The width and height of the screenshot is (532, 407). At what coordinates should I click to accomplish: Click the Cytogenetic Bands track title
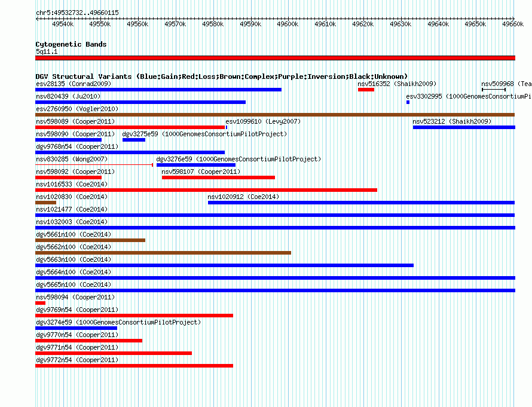pos(71,44)
